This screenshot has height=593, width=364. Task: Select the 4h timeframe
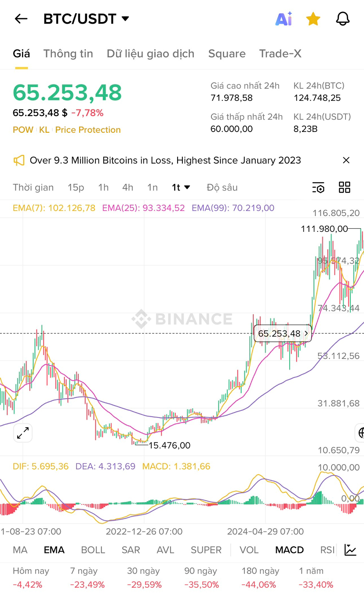127,187
